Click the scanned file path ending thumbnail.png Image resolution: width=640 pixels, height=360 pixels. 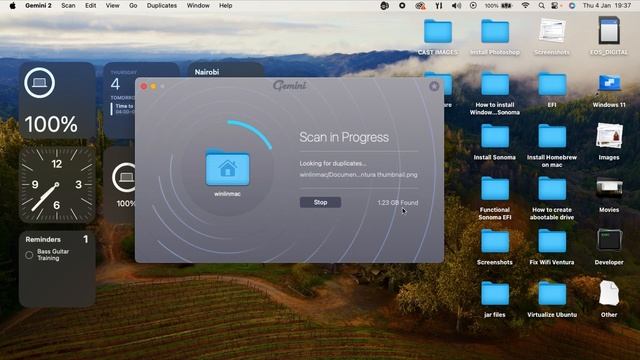click(x=358, y=175)
